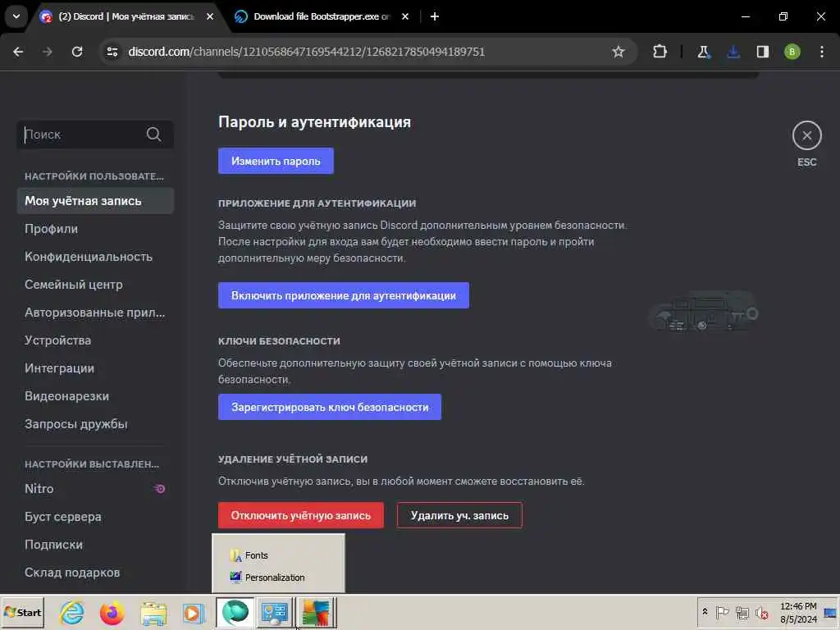Open site information icon in address bar
Screen dimensions: 840x630
coord(112,52)
